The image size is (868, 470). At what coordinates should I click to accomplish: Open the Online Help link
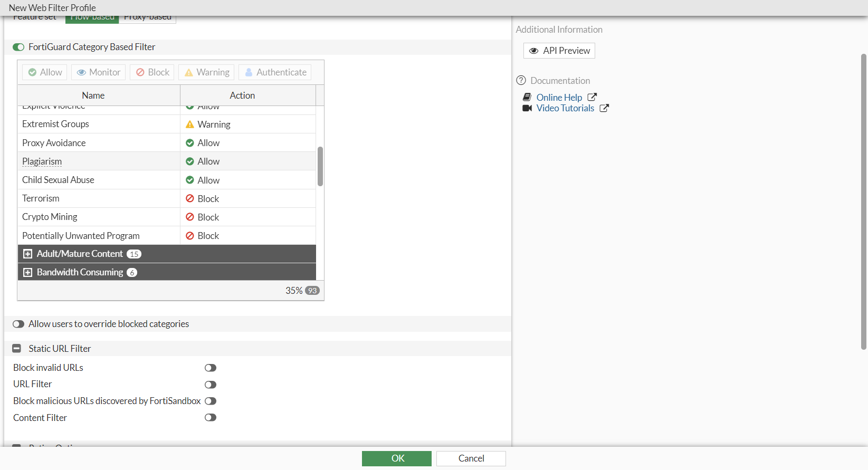[x=559, y=98]
